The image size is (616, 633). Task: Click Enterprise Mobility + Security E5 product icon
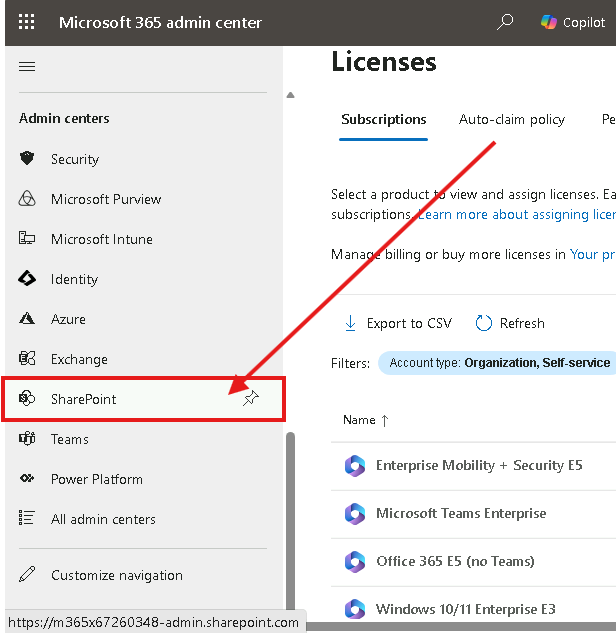(355, 465)
